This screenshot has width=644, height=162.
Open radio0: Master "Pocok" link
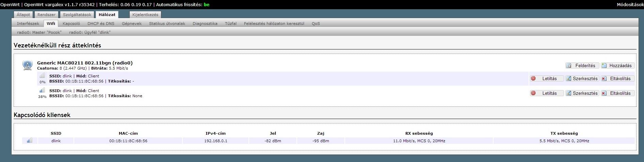click(x=39, y=32)
